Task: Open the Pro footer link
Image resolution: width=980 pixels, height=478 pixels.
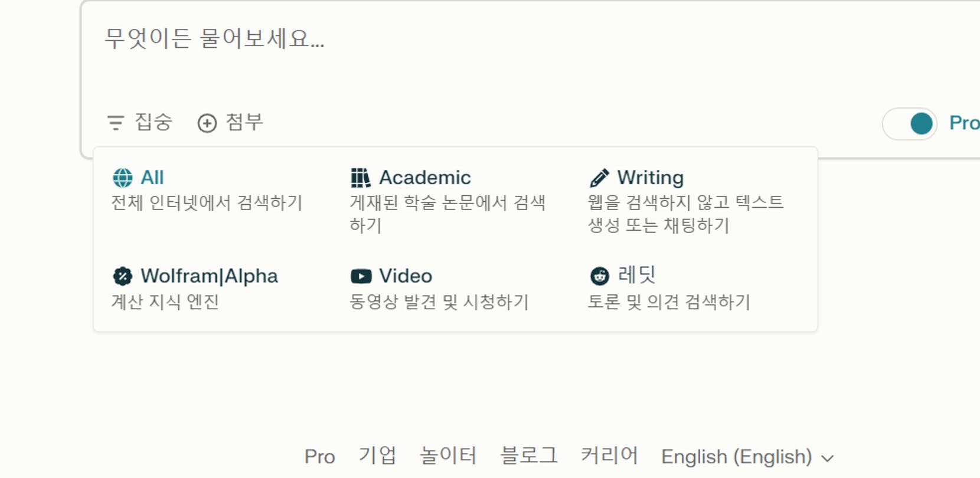Action: click(x=319, y=457)
